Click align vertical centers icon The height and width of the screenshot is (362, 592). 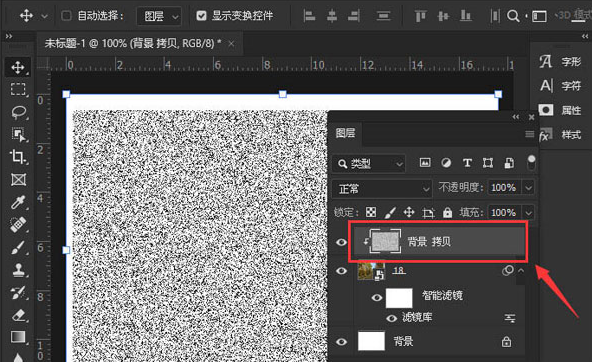443,15
